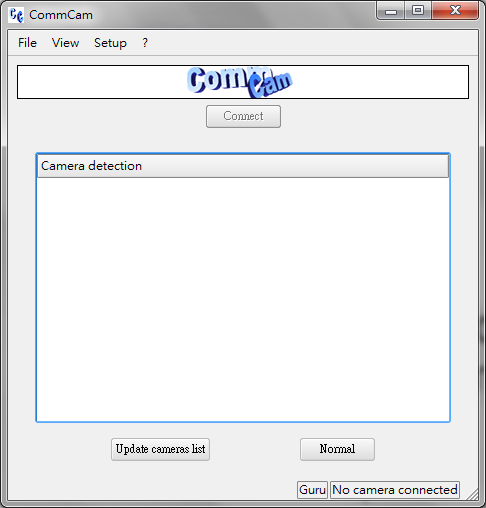Open the Setup menu
486x508 pixels.
click(x=110, y=43)
